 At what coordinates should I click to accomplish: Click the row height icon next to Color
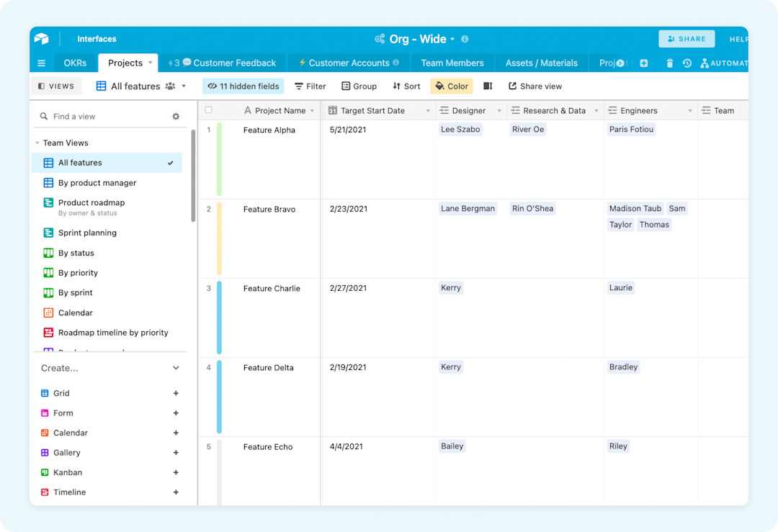[x=487, y=86]
